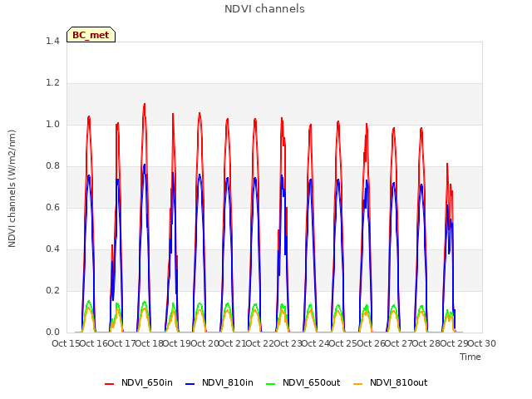Click the red NDVI_650in legend swatch
532x399 pixels.
(x=109, y=384)
